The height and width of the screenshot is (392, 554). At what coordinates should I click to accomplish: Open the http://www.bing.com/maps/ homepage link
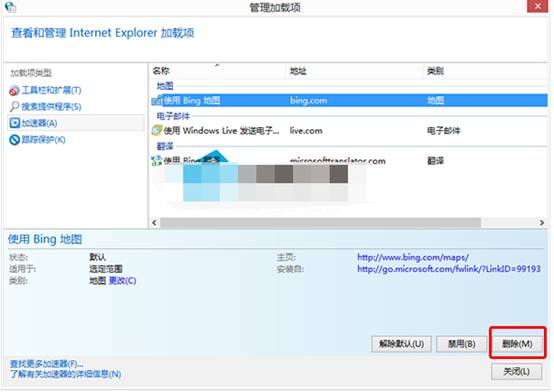[413, 257]
